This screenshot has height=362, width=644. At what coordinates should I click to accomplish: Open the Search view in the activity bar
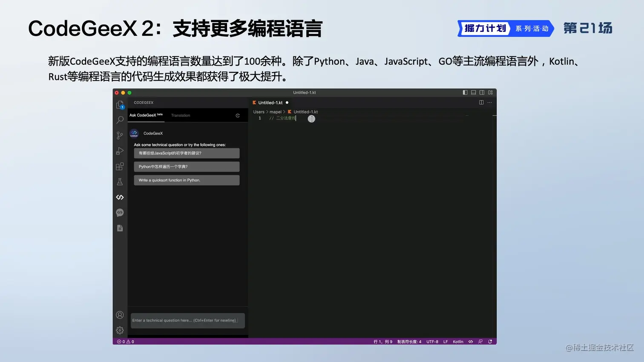(x=120, y=120)
